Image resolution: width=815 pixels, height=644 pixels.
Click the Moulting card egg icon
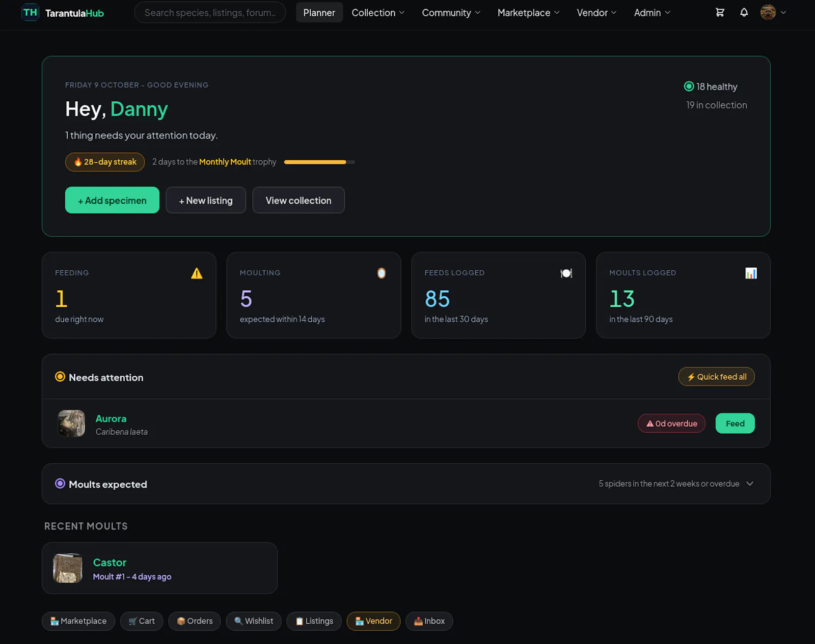(381, 273)
